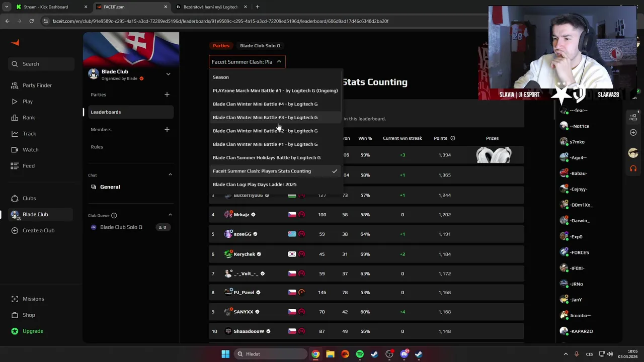Open Discord from taskbar
Image resolution: width=644 pixels, height=362 pixels.
[x=404, y=354]
